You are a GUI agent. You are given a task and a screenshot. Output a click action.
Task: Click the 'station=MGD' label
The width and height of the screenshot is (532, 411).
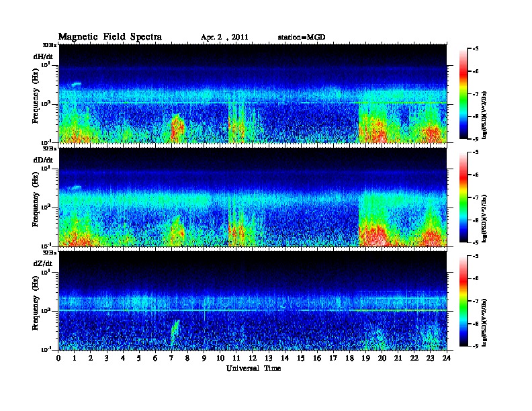tap(302, 37)
